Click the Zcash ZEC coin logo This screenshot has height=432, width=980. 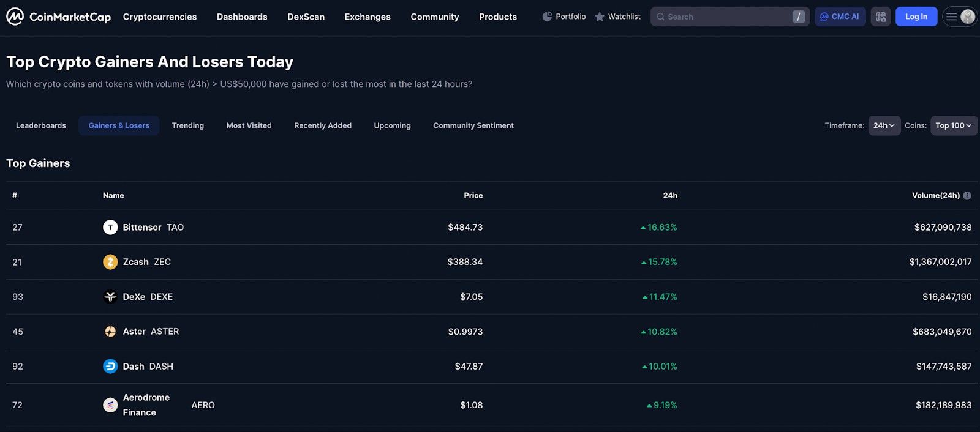pos(110,262)
